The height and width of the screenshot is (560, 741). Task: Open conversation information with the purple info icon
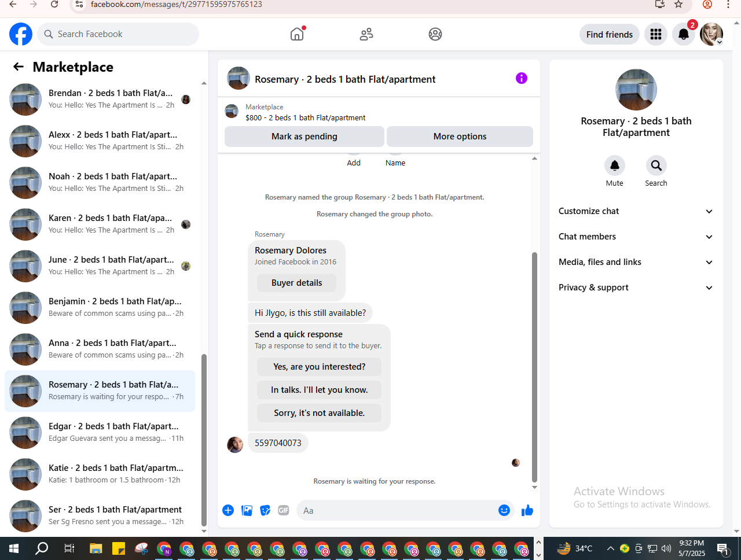tap(522, 78)
